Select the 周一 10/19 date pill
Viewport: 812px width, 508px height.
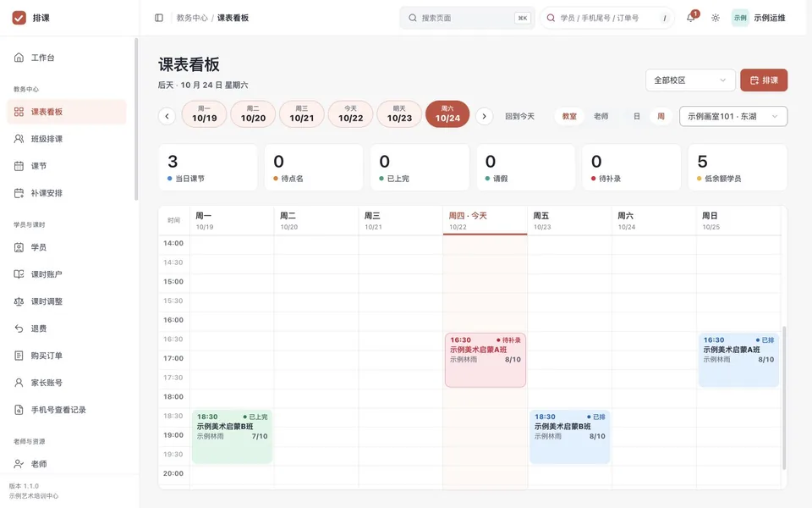[x=204, y=114]
